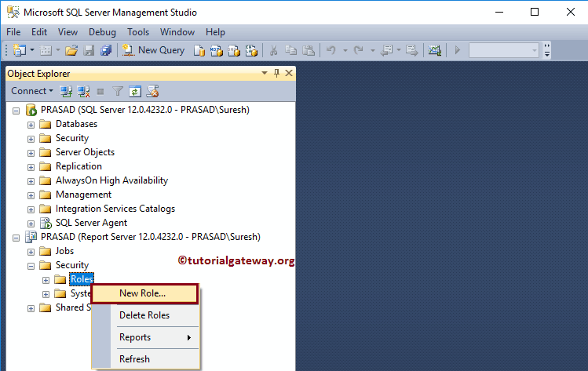Click the Connect Object Explorer icon
This screenshot has width=588, height=371.
click(66, 91)
